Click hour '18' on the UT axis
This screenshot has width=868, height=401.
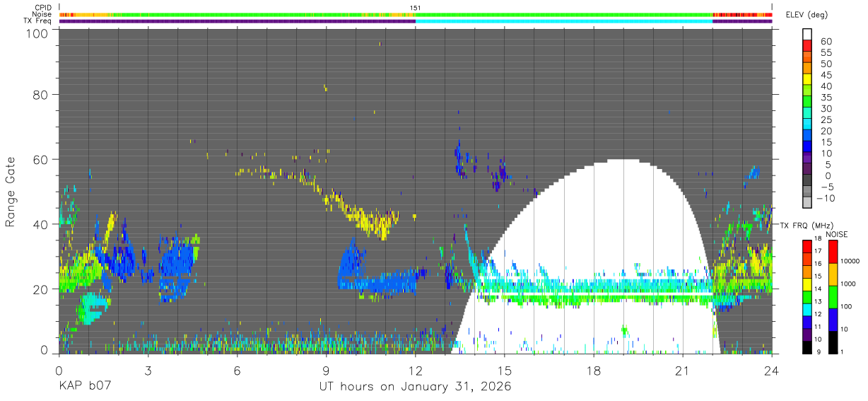click(x=593, y=371)
